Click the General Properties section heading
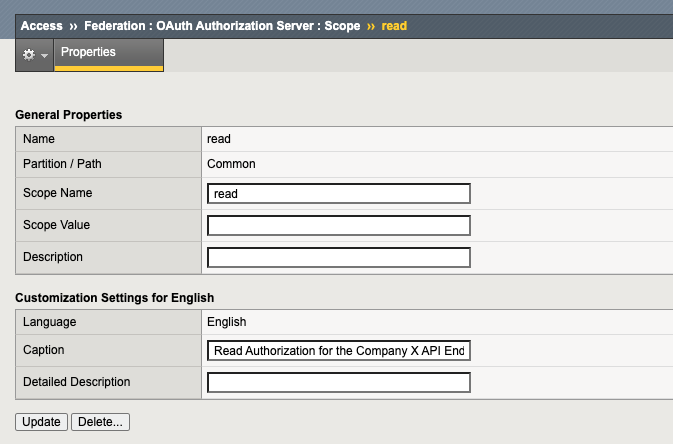The image size is (673, 444). click(68, 115)
